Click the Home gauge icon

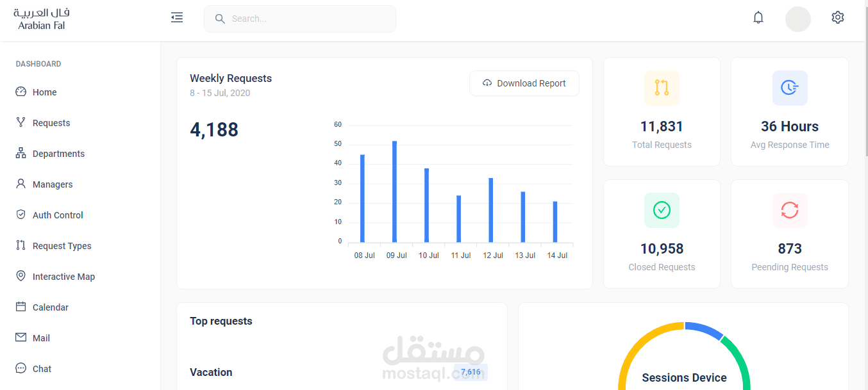pyautogui.click(x=21, y=92)
